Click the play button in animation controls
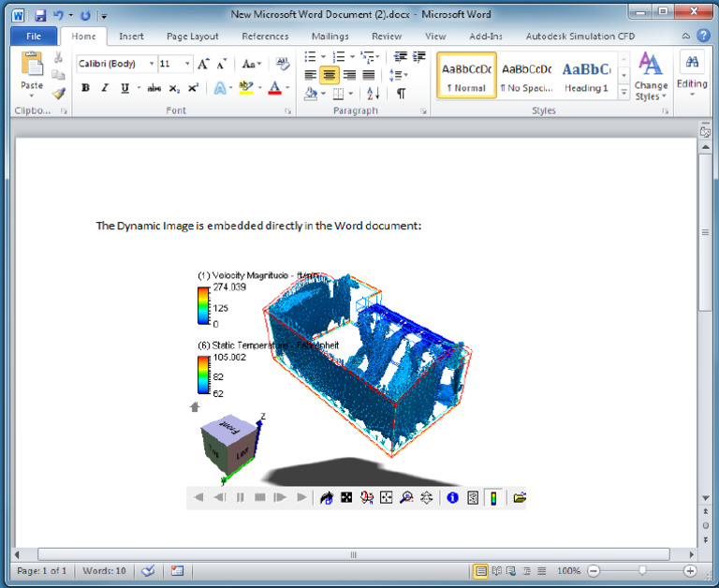Screen dimensions: 719x588 301,497
